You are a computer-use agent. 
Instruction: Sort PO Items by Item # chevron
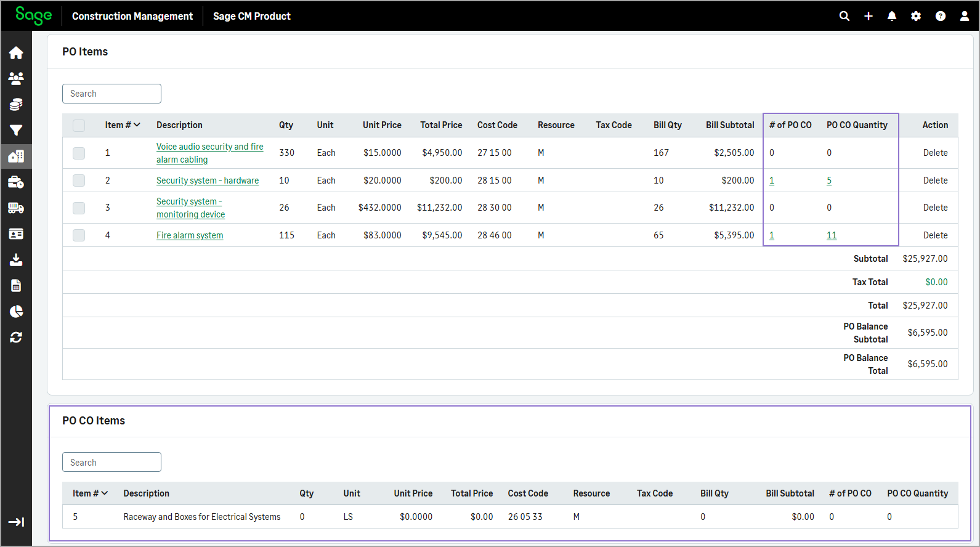click(x=137, y=125)
